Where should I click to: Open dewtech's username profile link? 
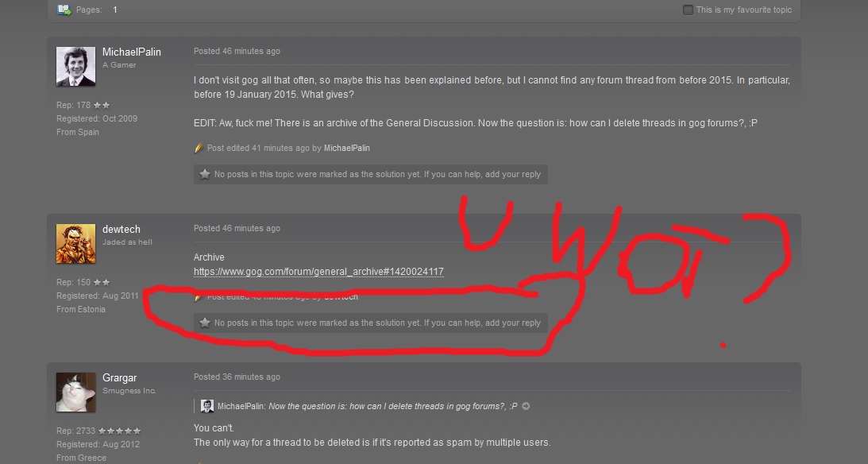122,230
